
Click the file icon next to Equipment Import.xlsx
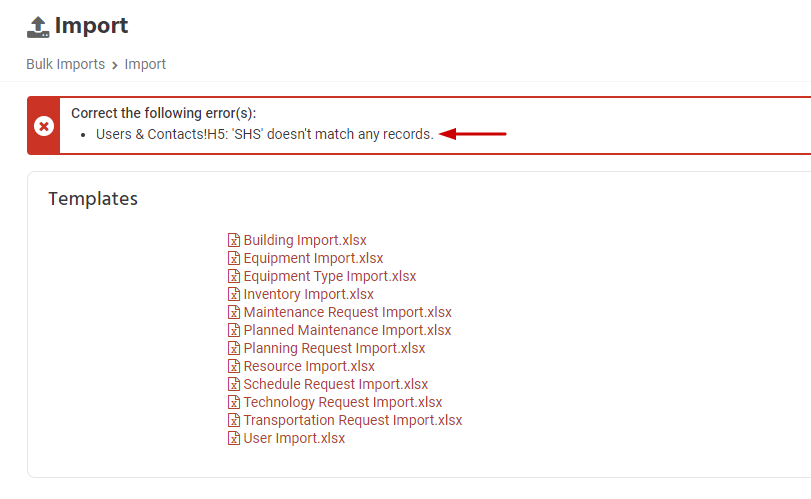[234, 258]
